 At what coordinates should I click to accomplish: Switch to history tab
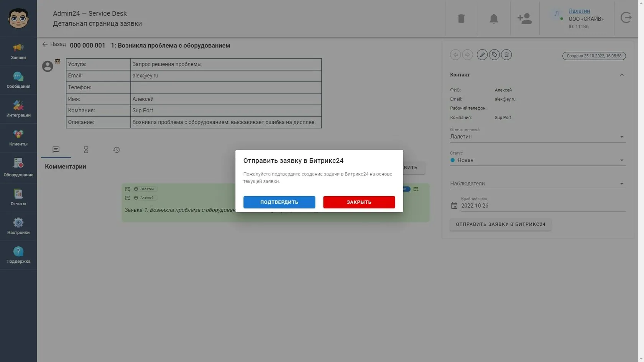pos(117,149)
